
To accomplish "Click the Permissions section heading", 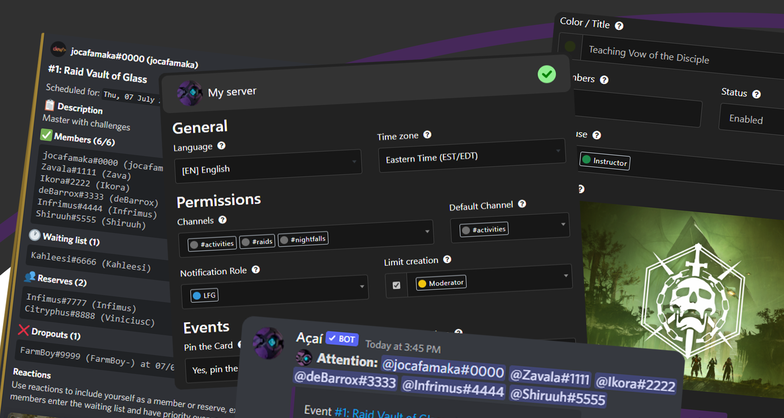I will pyautogui.click(x=218, y=201).
